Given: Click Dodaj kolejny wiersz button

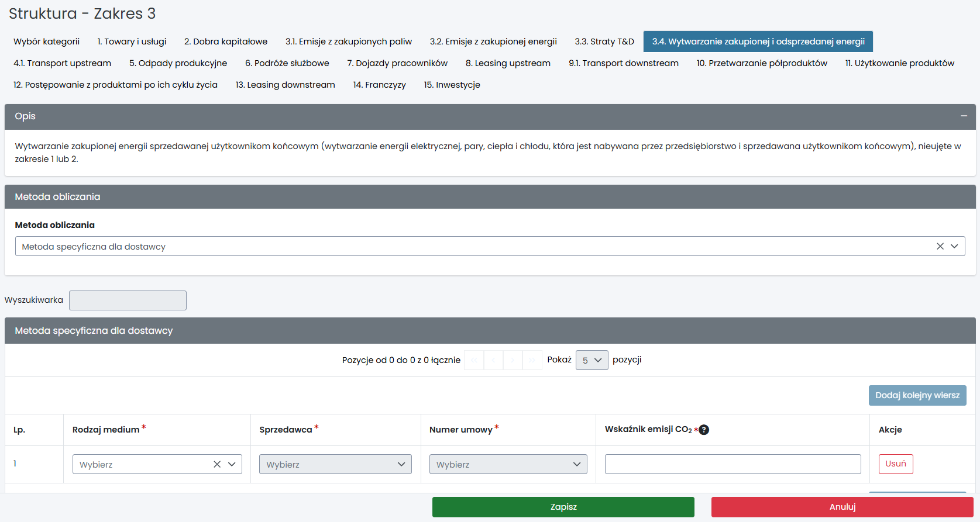Looking at the screenshot, I should tap(917, 395).
